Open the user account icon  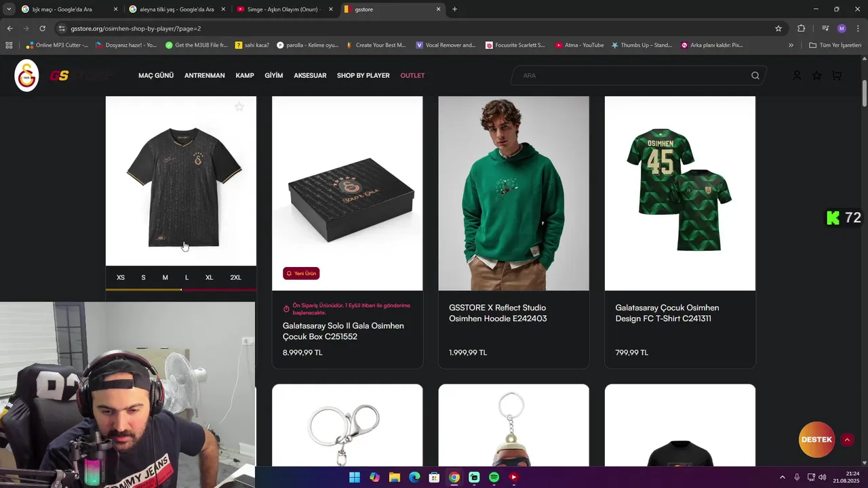click(797, 75)
